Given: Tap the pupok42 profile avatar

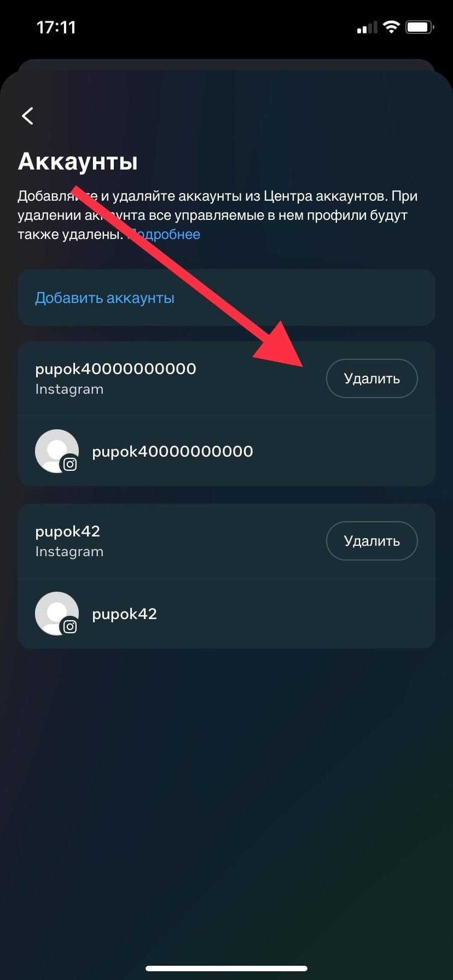Looking at the screenshot, I should coord(57,614).
